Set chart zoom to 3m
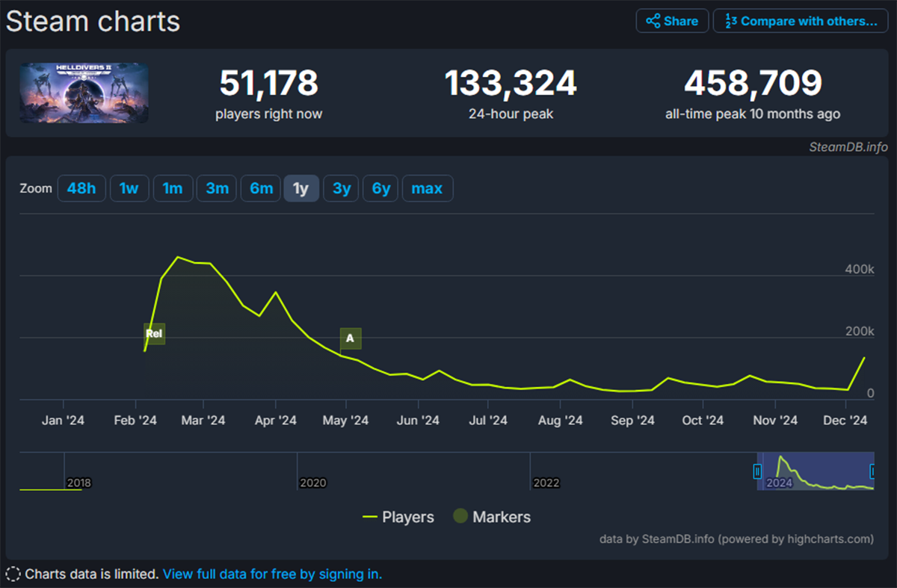 point(217,189)
